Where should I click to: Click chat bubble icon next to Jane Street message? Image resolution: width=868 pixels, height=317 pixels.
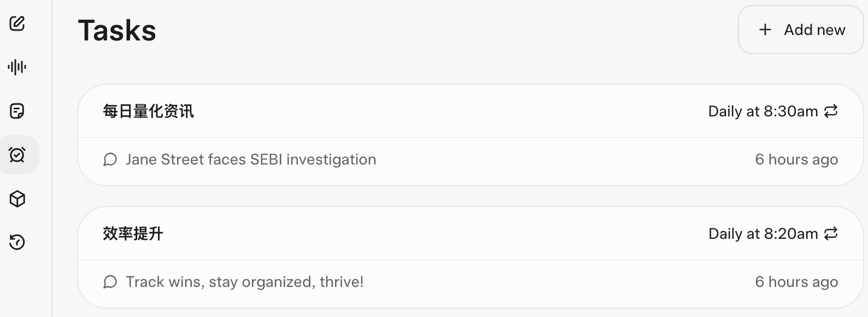110,160
